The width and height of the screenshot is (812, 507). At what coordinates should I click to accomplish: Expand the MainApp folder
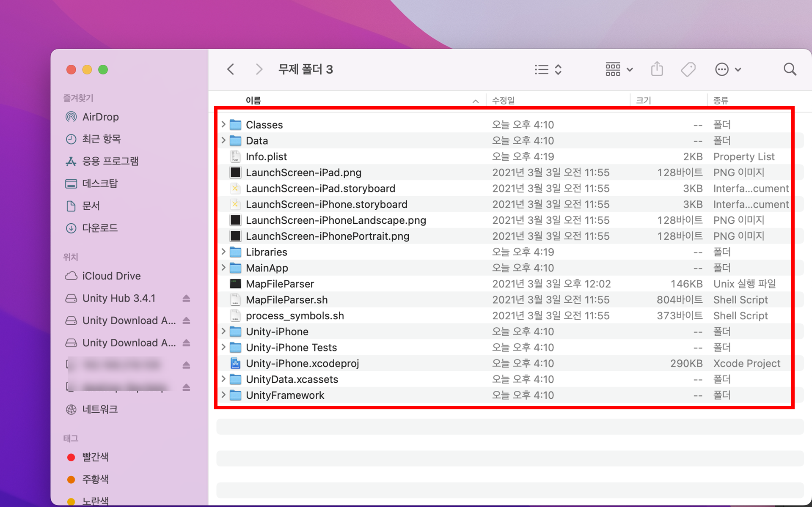coord(223,268)
